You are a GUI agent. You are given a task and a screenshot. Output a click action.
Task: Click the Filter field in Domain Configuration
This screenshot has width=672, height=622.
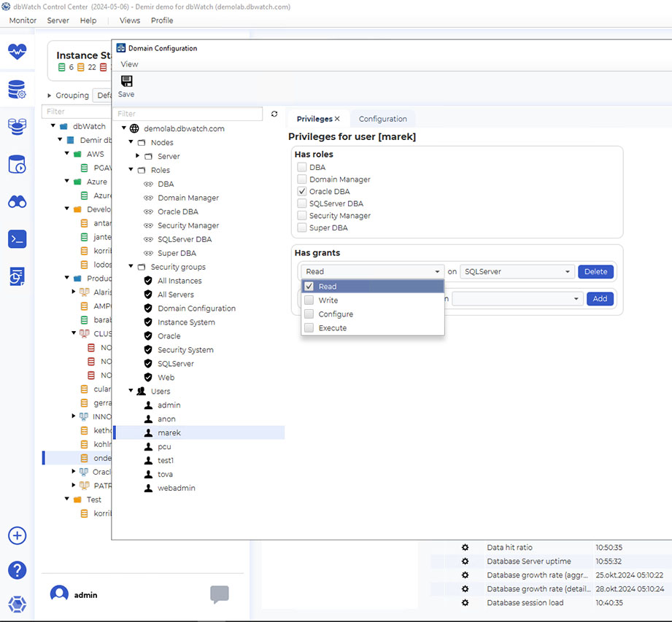coord(188,114)
